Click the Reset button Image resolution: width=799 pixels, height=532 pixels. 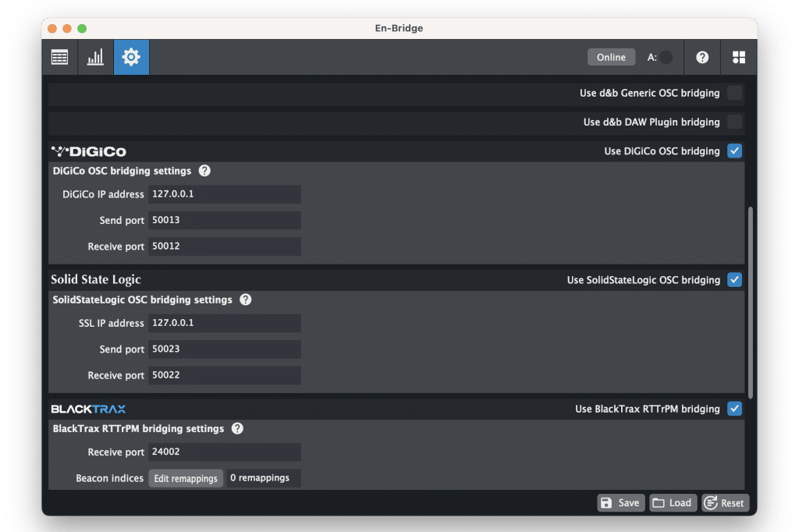pyautogui.click(x=725, y=503)
